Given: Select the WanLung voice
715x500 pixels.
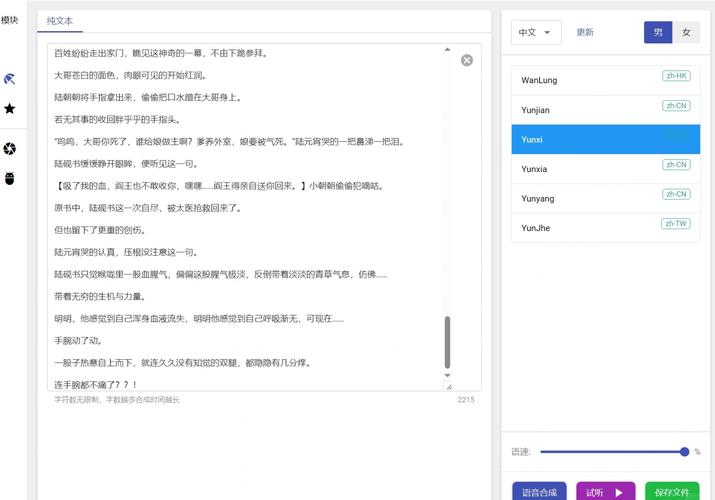Looking at the screenshot, I should 606,80.
